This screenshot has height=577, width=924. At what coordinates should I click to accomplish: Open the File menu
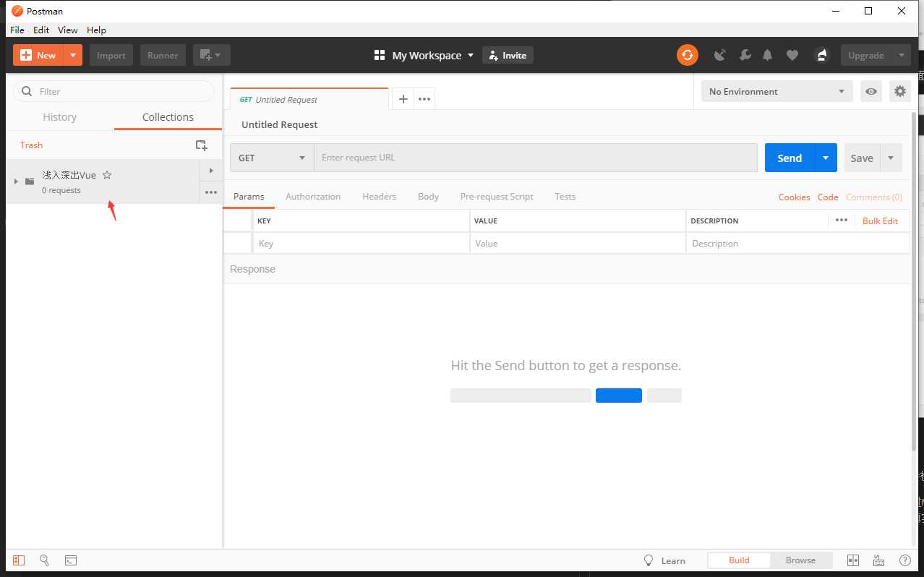pos(17,30)
